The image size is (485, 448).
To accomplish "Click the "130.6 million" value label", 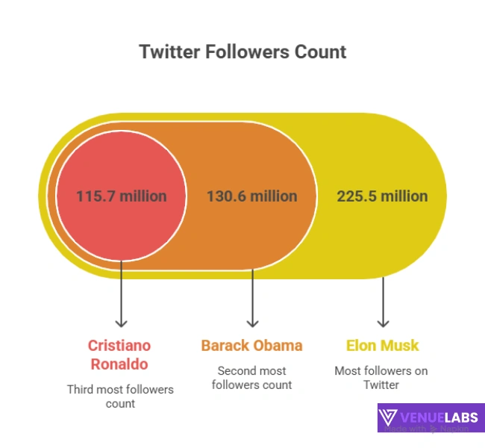I will [252, 196].
